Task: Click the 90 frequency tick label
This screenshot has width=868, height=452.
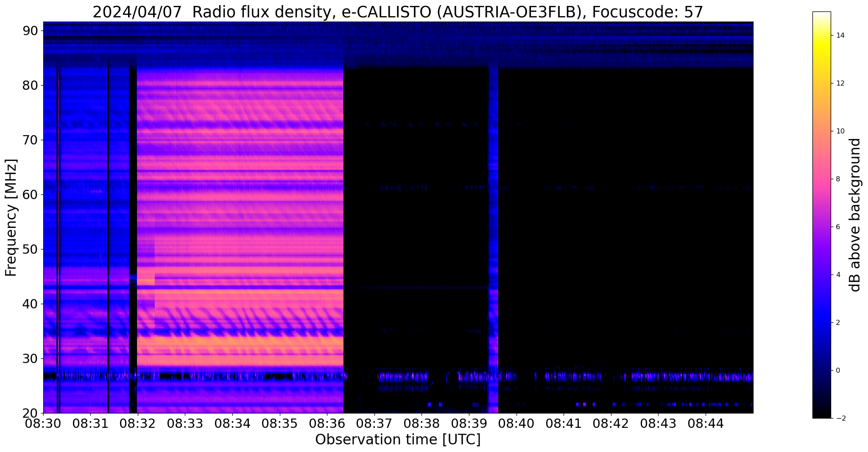Action: click(30, 31)
